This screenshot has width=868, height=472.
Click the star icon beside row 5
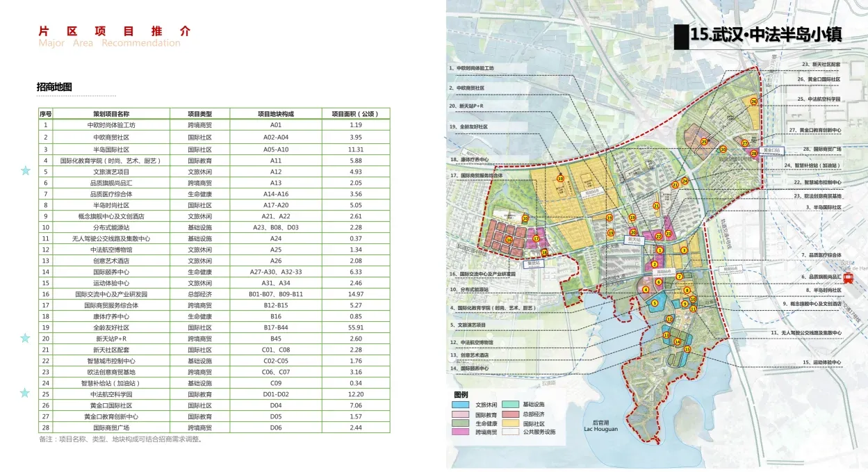(x=26, y=171)
